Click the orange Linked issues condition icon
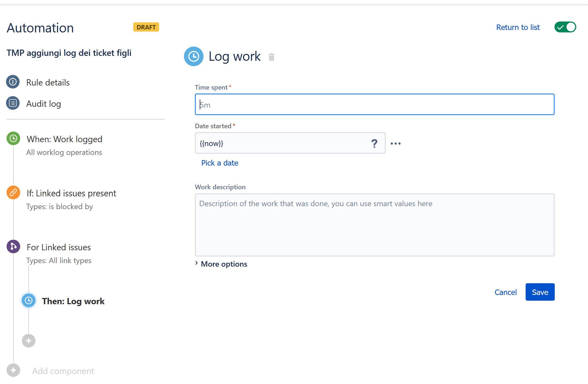This screenshot has height=384, width=588. [x=13, y=193]
